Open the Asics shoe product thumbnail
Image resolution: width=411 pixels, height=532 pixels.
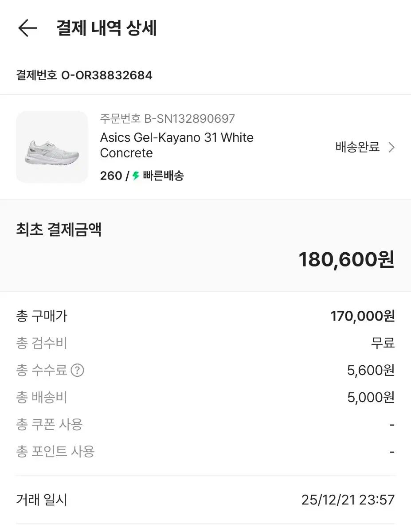point(52,147)
